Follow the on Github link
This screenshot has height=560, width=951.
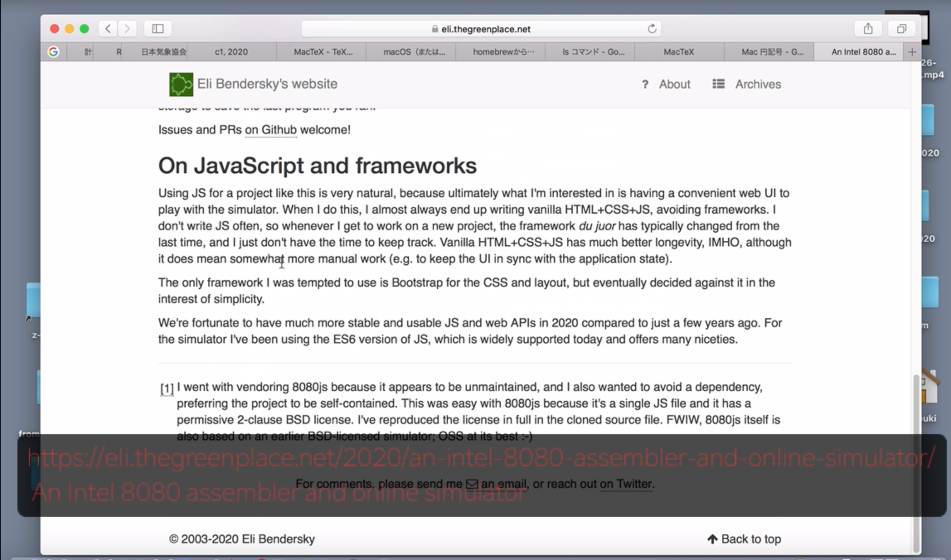(x=271, y=130)
